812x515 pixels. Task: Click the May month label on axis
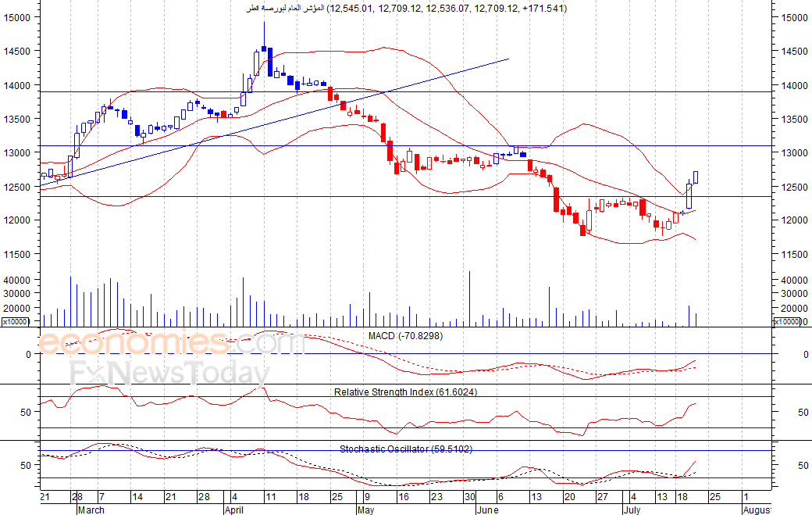pyautogui.click(x=365, y=510)
